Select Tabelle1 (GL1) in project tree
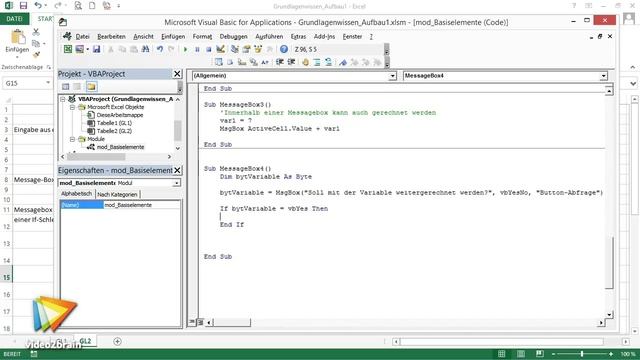 [x=114, y=123]
